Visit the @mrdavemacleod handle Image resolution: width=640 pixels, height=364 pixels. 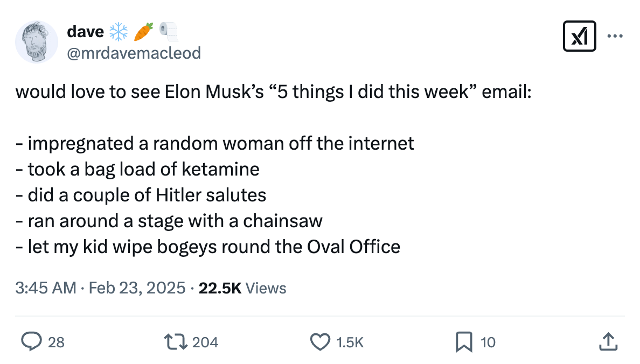coord(134,53)
